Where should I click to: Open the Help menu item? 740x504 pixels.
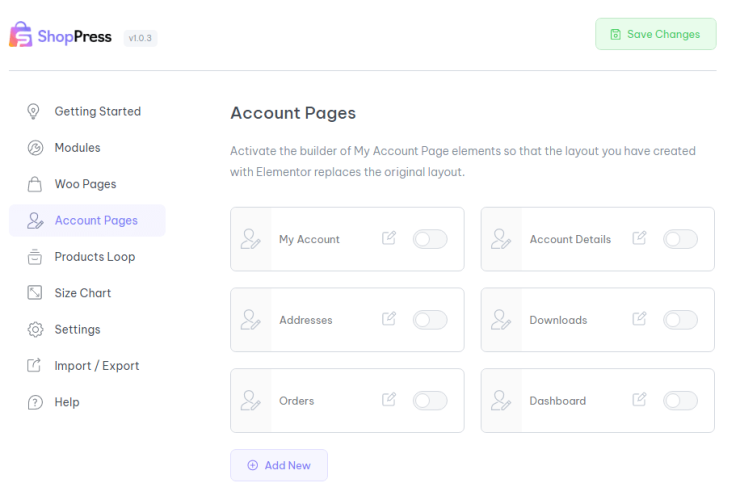(87, 402)
